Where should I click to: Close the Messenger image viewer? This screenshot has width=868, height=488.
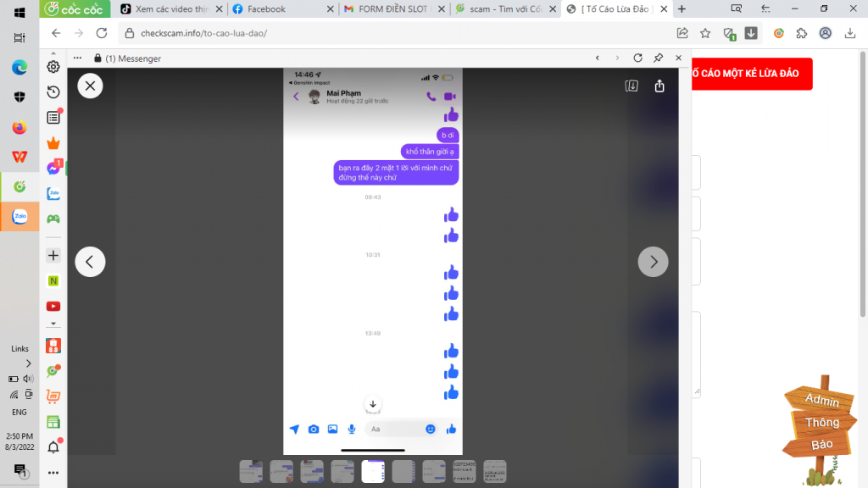coord(90,86)
